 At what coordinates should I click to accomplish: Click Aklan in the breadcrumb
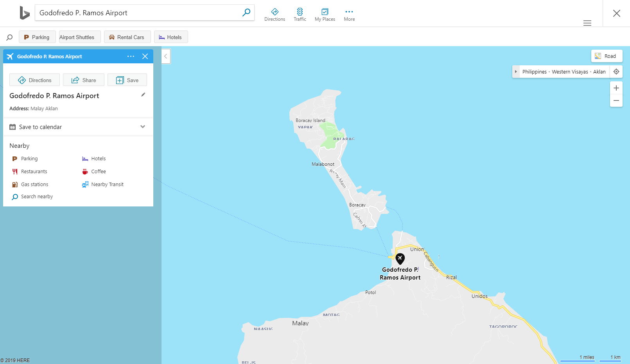click(x=599, y=72)
